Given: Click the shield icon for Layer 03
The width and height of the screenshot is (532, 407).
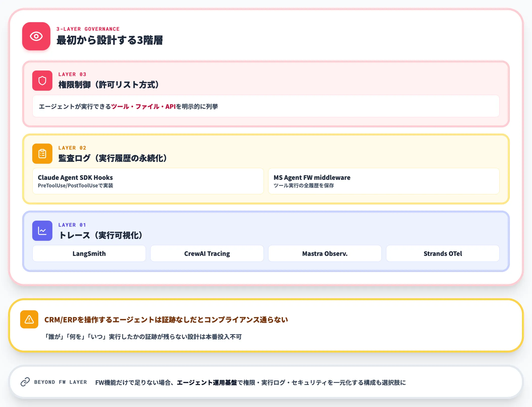Looking at the screenshot, I should point(42,81).
